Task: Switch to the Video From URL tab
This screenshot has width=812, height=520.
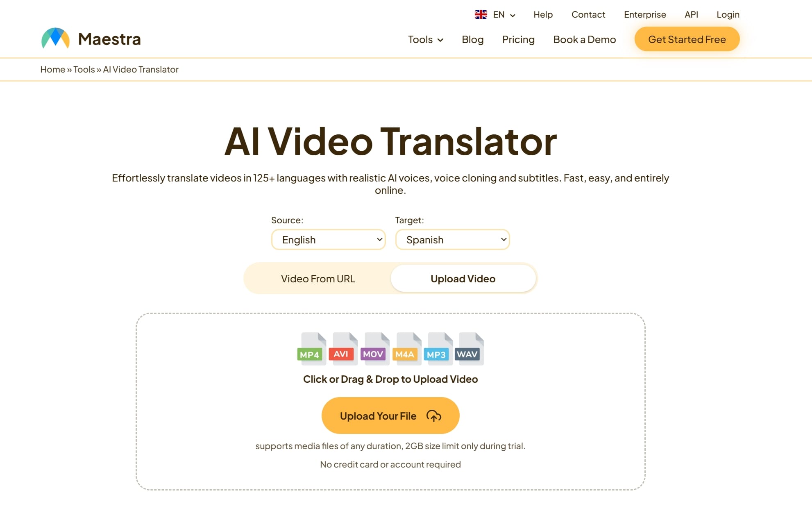Action: 318,278
